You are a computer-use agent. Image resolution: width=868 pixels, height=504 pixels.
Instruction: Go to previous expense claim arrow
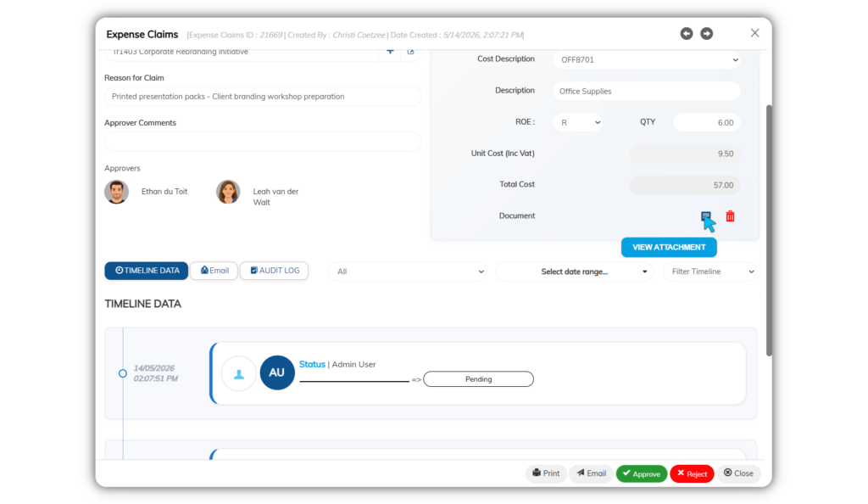(x=687, y=34)
